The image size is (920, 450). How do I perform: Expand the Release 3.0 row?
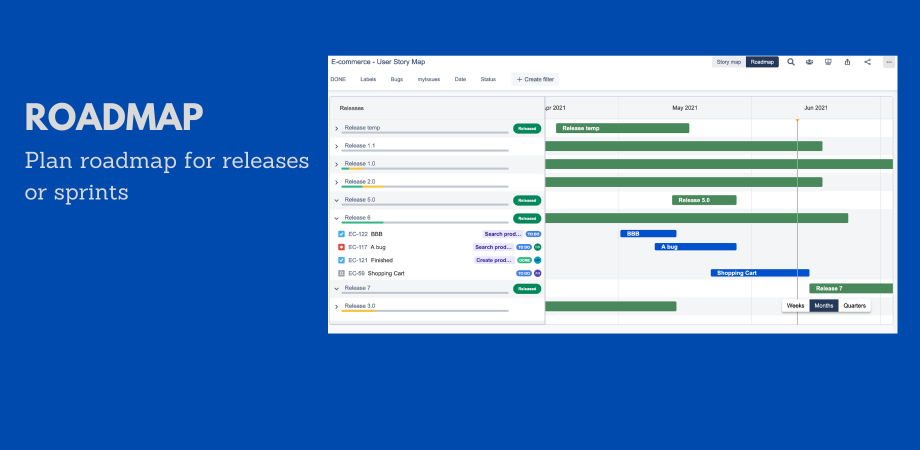coord(336,306)
